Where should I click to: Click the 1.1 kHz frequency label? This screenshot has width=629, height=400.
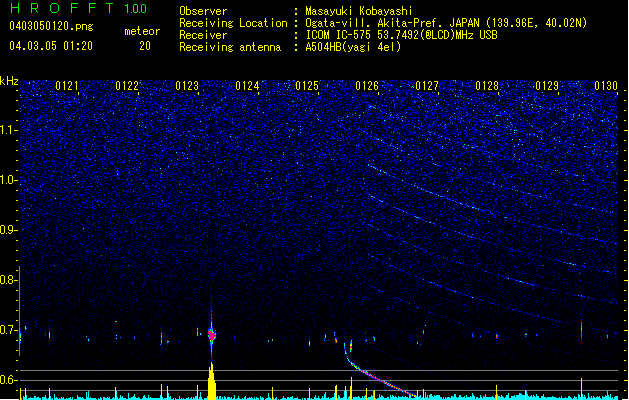point(9,130)
